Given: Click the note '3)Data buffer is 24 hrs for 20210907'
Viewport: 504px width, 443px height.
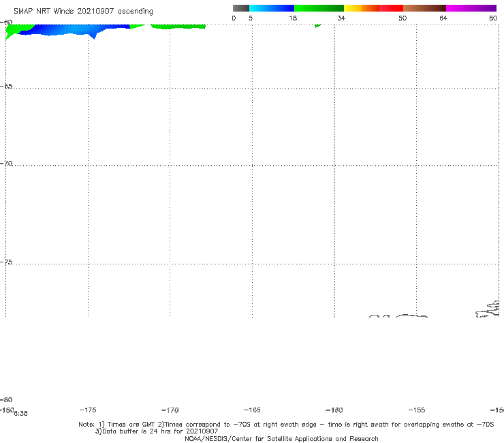Looking at the screenshot, I should pyautogui.click(x=157, y=431).
